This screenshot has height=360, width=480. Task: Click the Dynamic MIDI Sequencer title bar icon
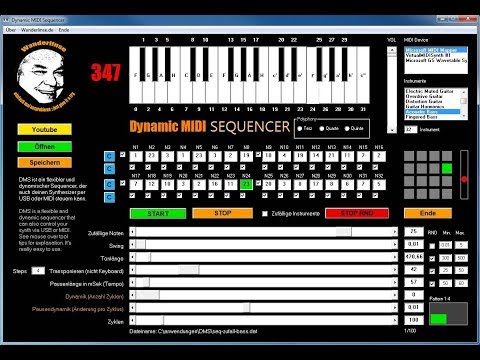[6, 20]
